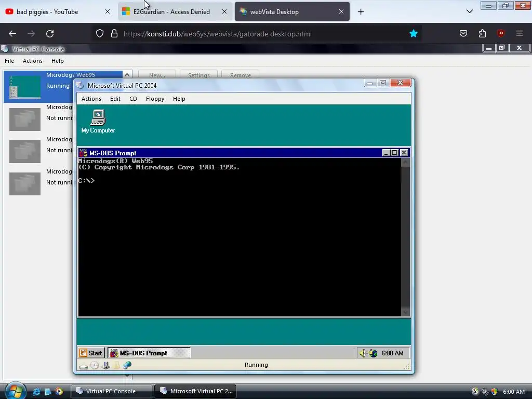
Task: Minimize the MS-DOS Prompt window
Action: click(386, 153)
